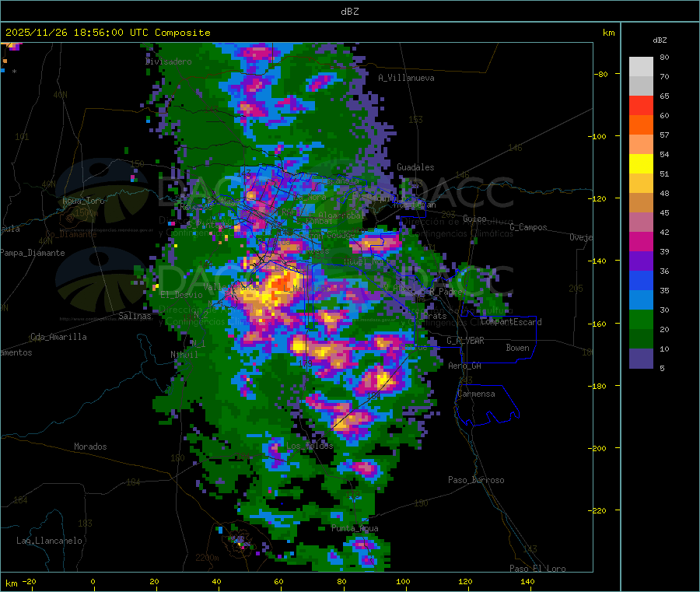This screenshot has width=700, height=592.
Task: Click the G_Campos map label
Action: 528,228
